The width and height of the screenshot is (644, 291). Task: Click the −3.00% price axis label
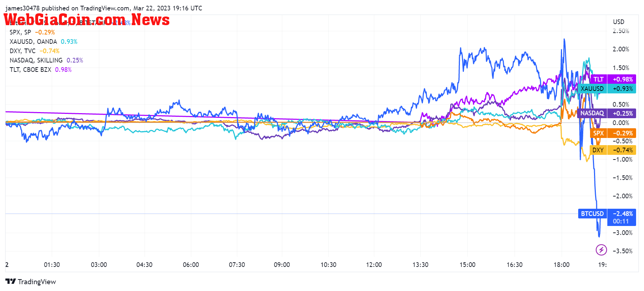pos(622,233)
